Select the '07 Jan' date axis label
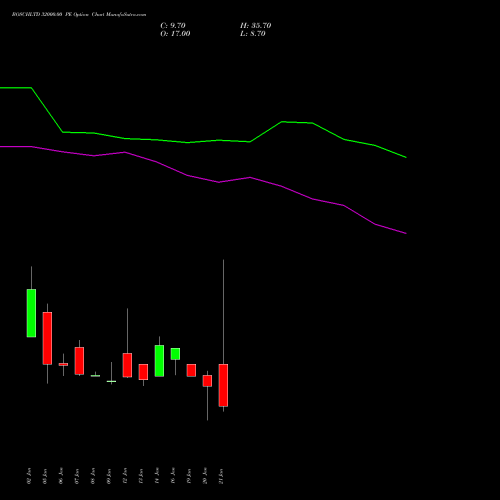Image resolution: width=500 pixels, height=500 pixels. click(77, 476)
